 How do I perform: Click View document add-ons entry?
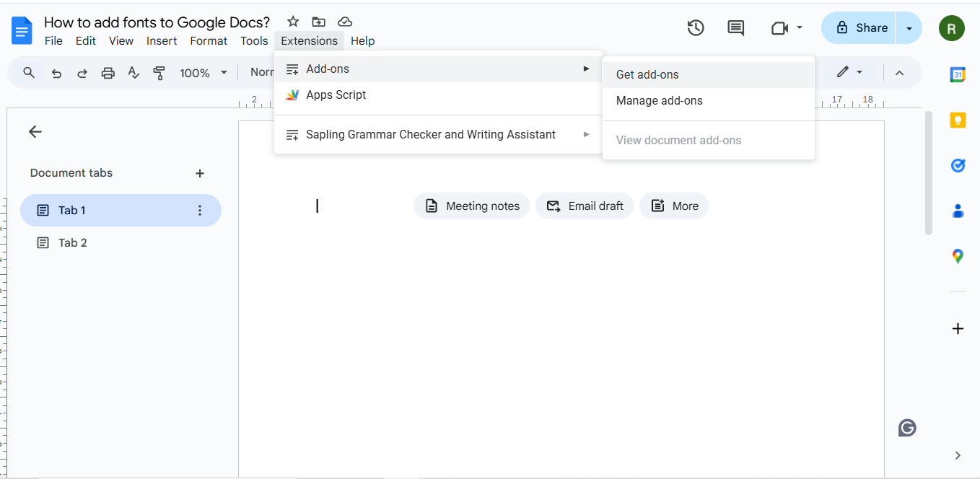coord(709,141)
